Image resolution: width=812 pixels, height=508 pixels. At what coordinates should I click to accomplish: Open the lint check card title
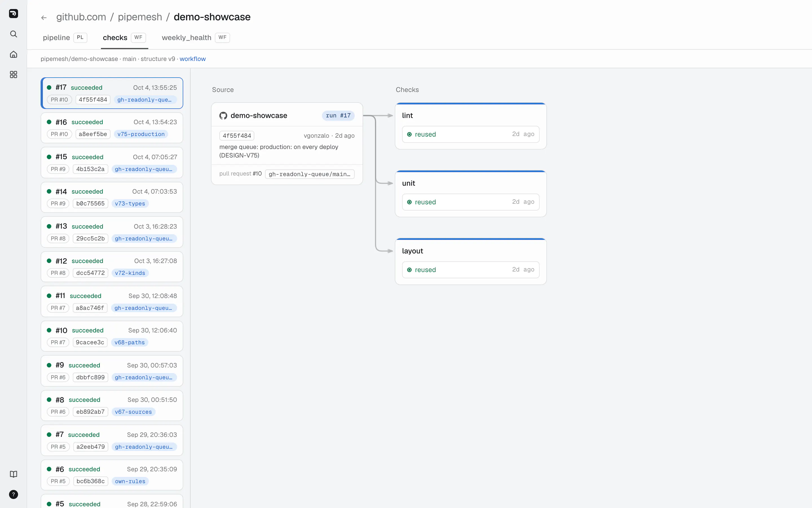407,116
